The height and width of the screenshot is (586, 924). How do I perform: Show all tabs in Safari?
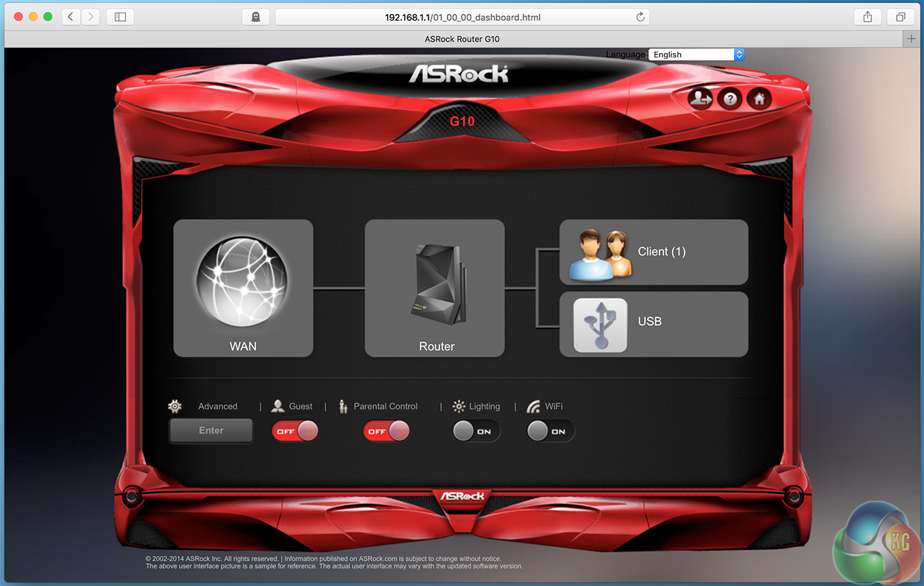pos(900,16)
